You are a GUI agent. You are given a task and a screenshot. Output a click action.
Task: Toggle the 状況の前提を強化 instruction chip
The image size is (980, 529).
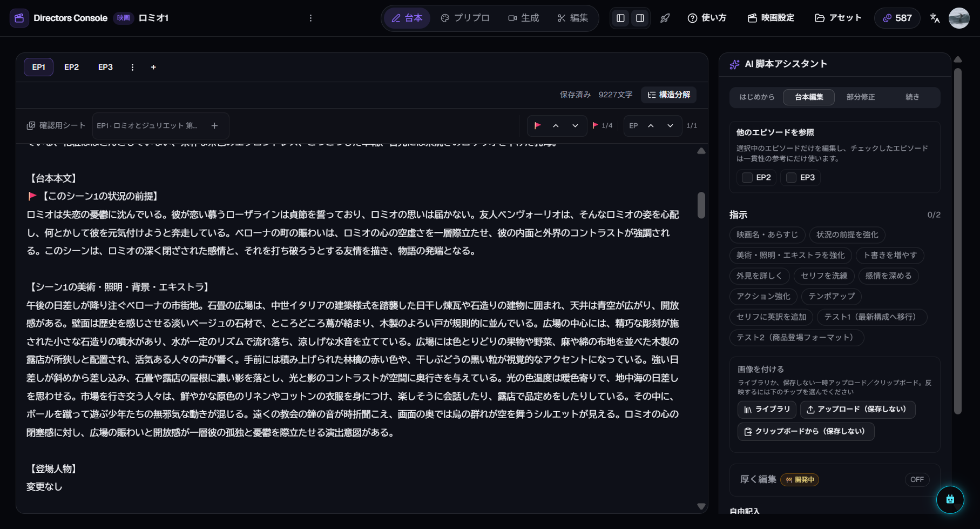pyautogui.click(x=847, y=235)
